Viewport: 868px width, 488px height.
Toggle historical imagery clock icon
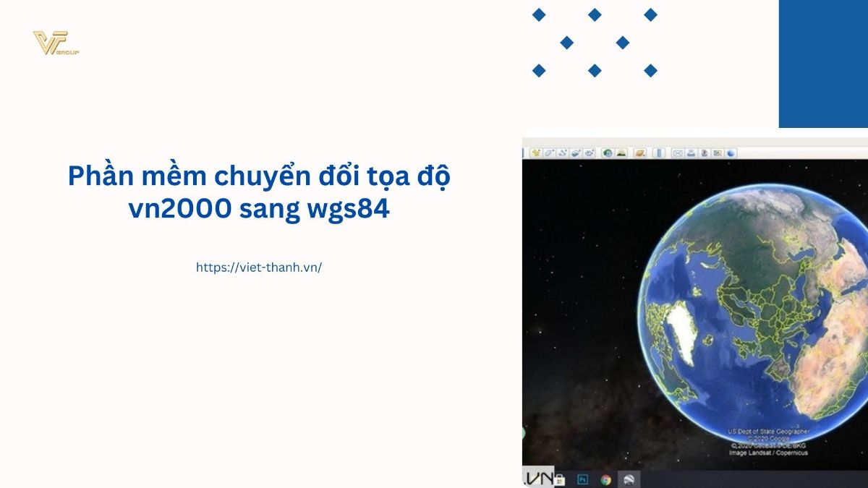tap(608, 153)
